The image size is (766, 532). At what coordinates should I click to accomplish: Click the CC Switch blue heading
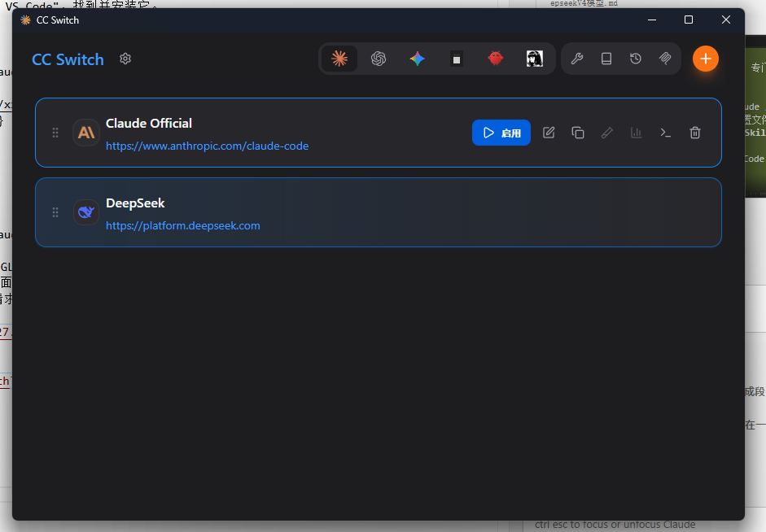tap(68, 59)
